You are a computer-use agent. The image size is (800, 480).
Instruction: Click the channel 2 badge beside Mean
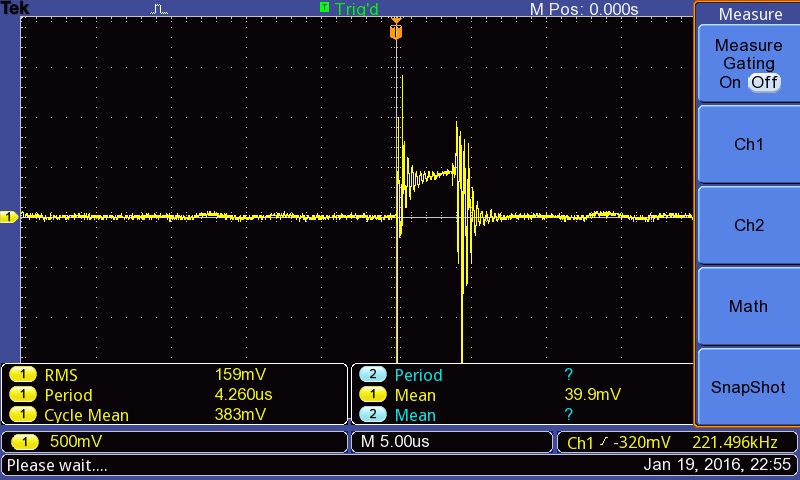pyautogui.click(x=372, y=414)
